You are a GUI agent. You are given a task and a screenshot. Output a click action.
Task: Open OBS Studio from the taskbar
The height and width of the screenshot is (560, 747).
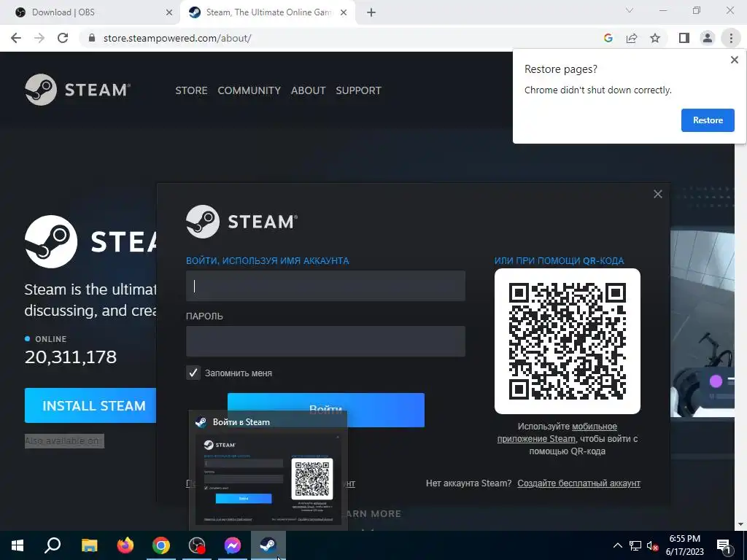click(197, 545)
